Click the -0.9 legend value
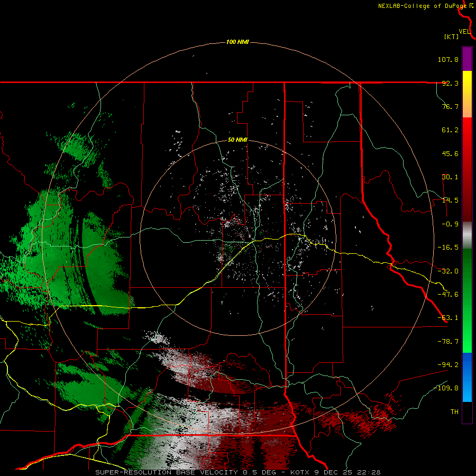This screenshot has width=476, height=476. (450, 224)
